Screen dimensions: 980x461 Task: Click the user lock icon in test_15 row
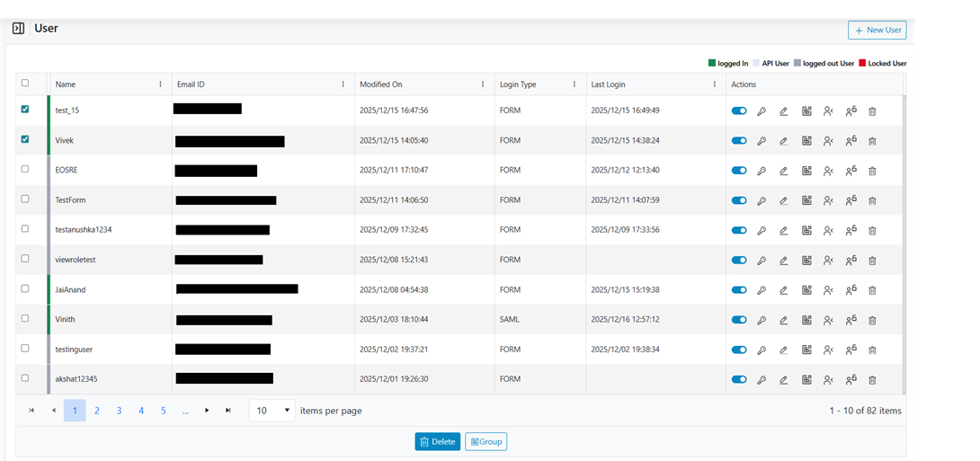(851, 111)
